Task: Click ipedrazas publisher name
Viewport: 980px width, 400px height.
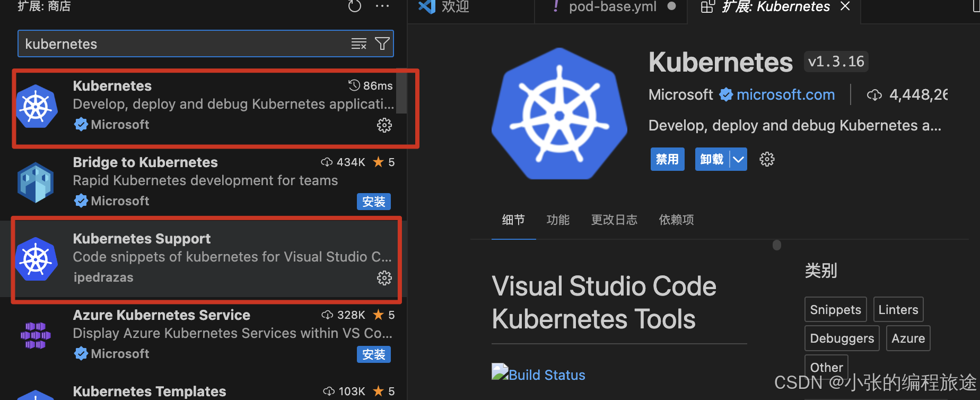Action: click(103, 277)
